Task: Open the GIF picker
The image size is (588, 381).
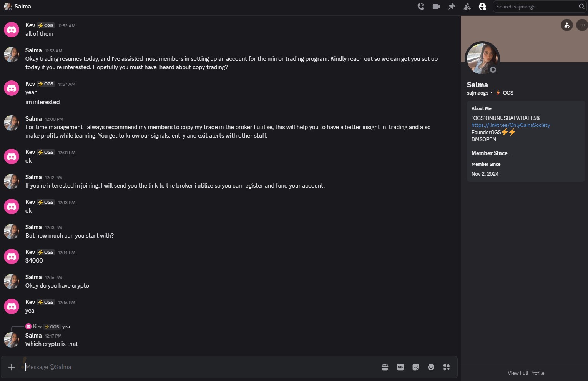Action: (400, 367)
